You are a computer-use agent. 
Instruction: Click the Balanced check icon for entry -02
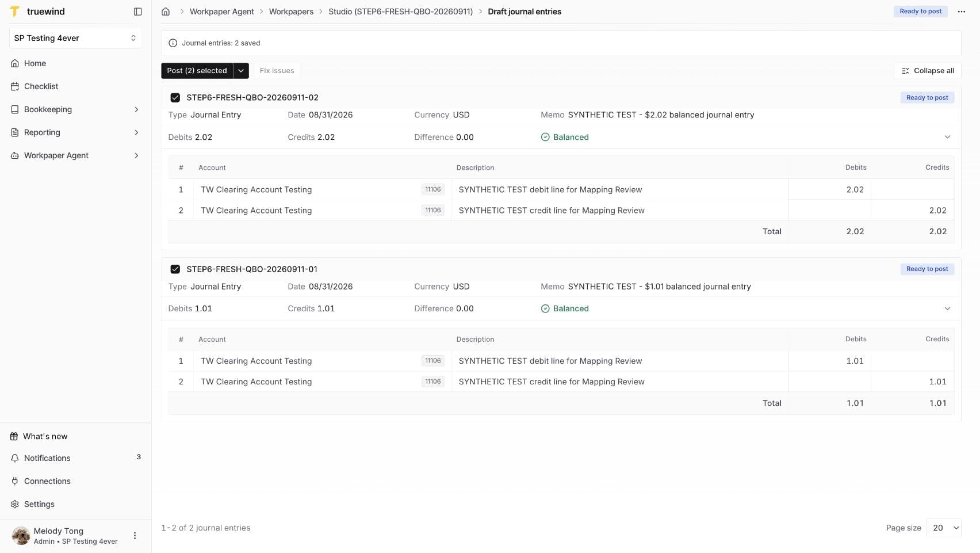coord(545,137)
